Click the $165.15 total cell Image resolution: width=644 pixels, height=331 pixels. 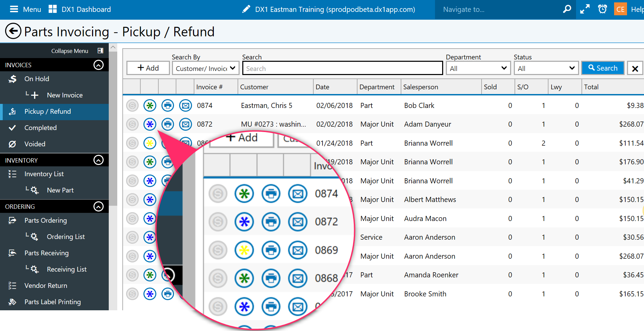(x=631, y=294)
